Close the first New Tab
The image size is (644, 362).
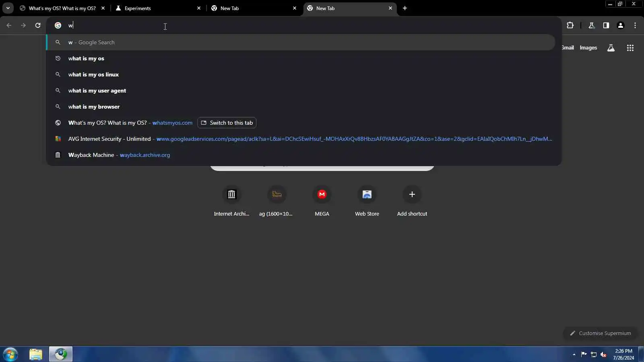coord(295,8)
